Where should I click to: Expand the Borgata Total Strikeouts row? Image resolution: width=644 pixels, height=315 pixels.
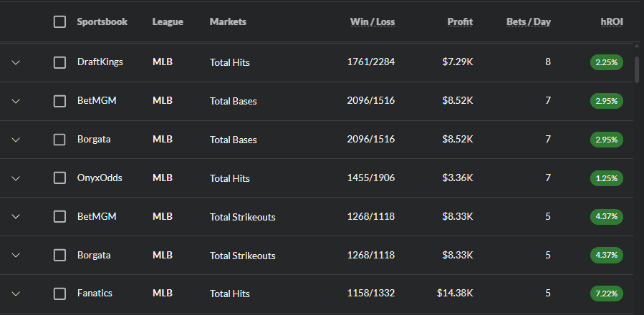tap(16, 255)
